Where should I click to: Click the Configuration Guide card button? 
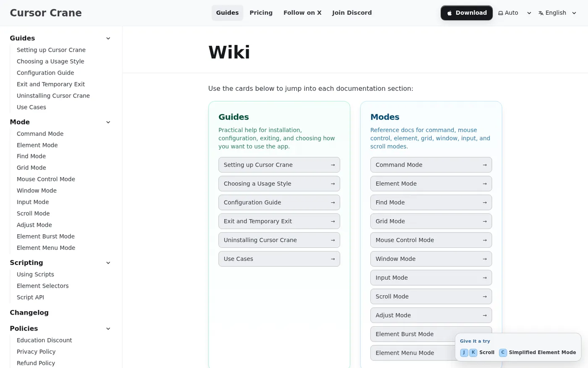coord(279,202)
